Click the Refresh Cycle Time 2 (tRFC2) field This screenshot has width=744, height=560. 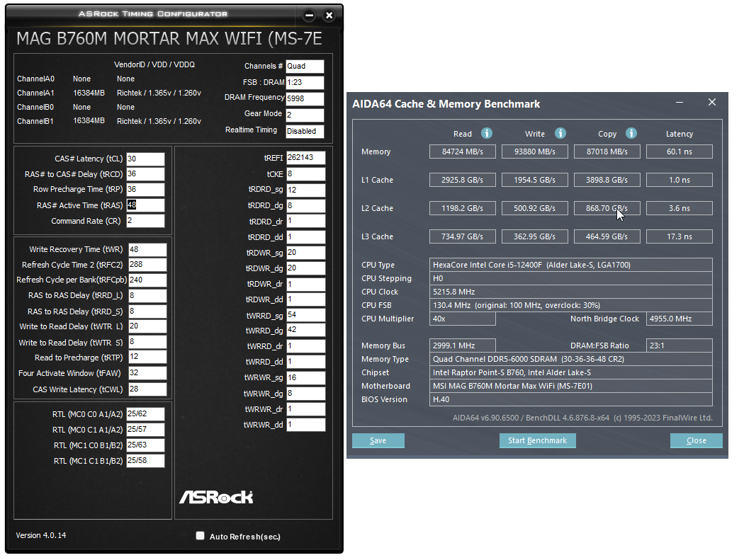147,265
